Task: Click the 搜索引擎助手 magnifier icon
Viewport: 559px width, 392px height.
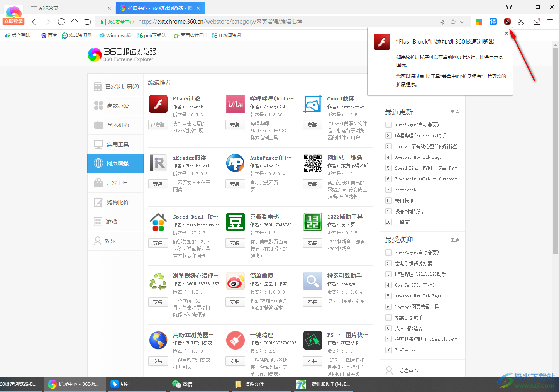Action: pos(313,281)
